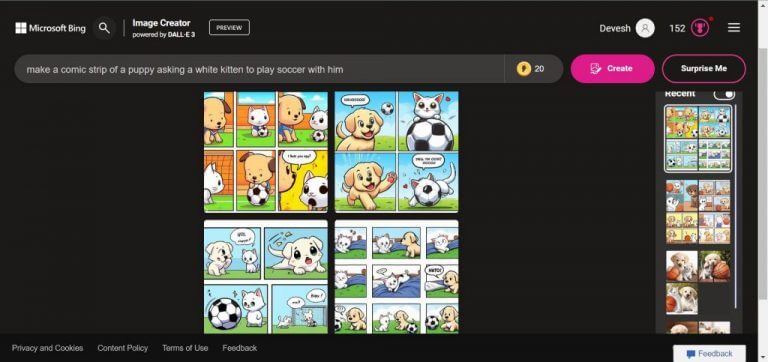This screenshot has height=362, width=768.
Task: Click the boost coin icon
Action: [524, 69]
